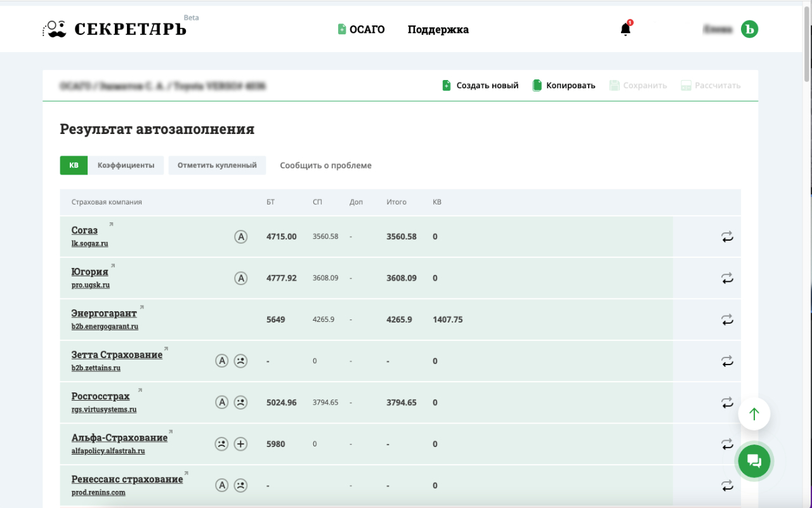
Task: Click sad face icon in Зетта Страхование row
Action: (x=240, y=361)
